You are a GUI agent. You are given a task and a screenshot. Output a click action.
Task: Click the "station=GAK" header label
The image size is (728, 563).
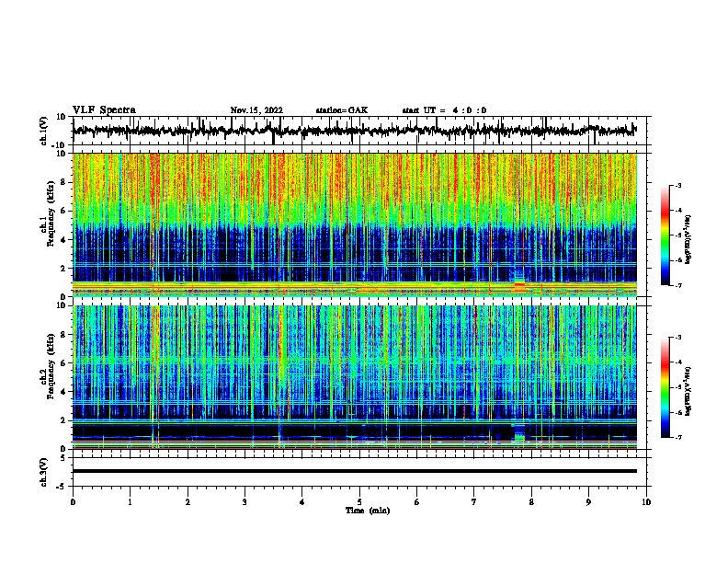(x=342, y=110)
